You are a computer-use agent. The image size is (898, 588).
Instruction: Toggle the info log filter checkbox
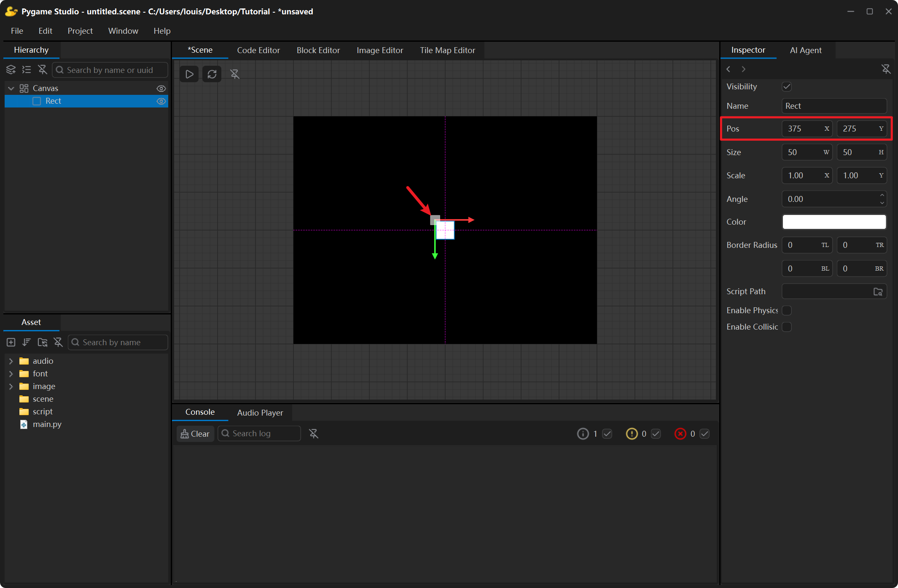point(607,434)
